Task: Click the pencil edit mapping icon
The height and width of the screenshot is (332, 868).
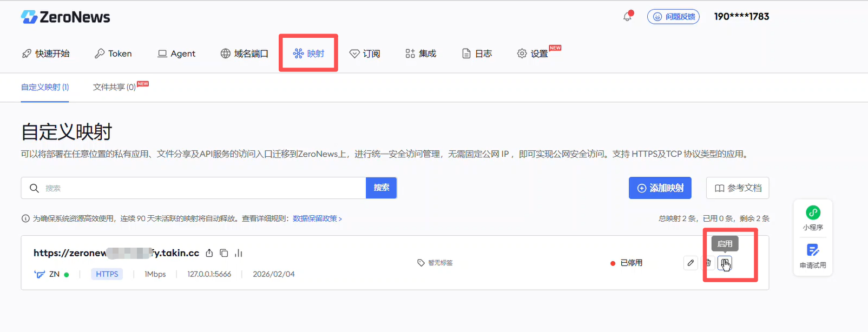Action: [691, 263]
